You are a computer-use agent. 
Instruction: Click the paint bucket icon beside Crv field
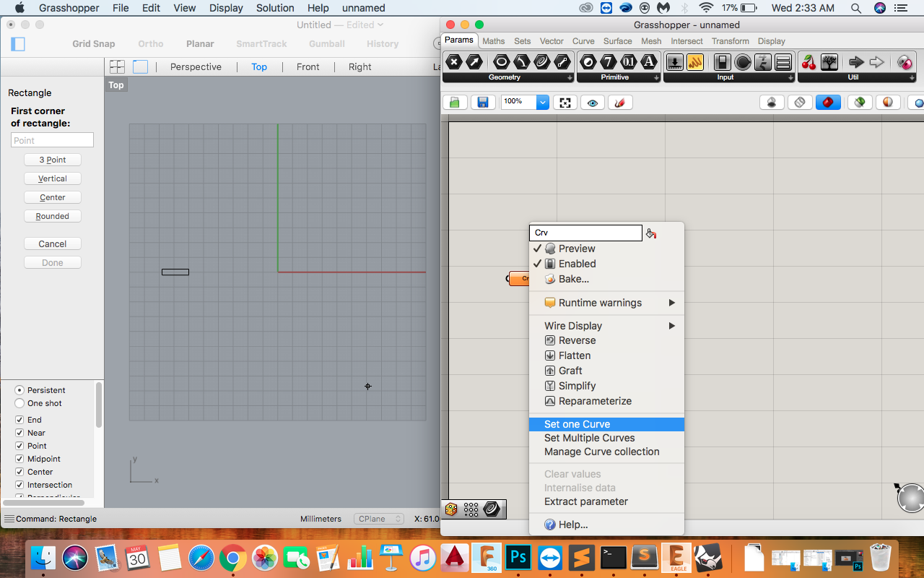pos(651,233)
